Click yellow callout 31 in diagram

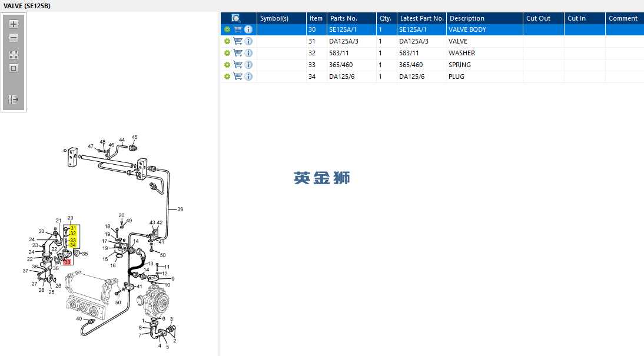pyautogui.click(x=72, y=228)
